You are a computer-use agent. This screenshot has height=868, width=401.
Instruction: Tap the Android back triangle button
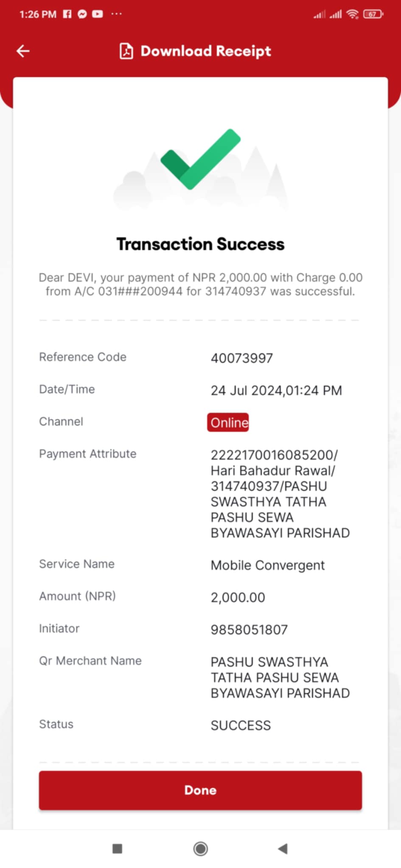(x=283, y=849)
